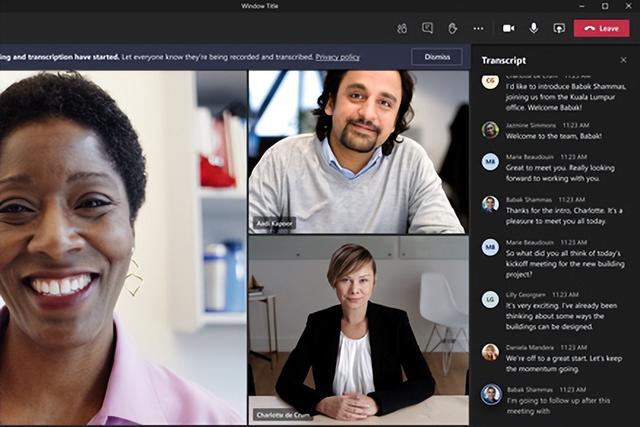Click MB avatar beside 'Great to meet you'
This screenshot has width=640, height=427.
pyautogui.click(x=490, y=162)
